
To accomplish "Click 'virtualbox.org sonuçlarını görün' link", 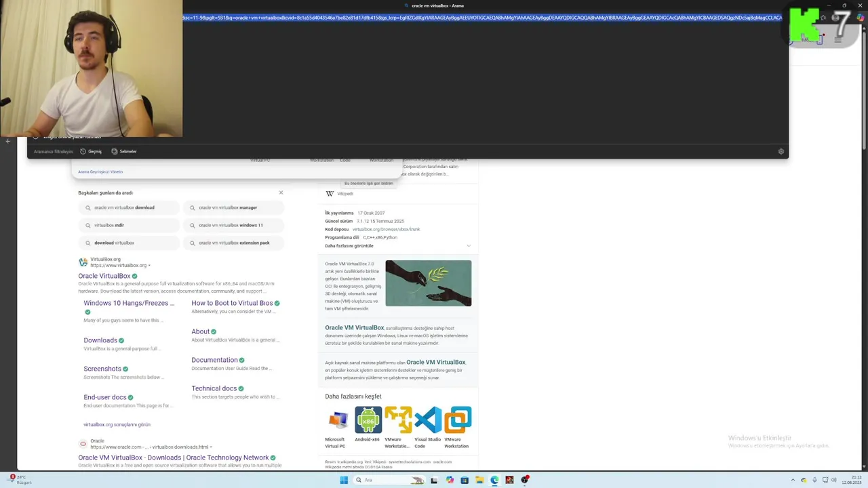I will click(x=117, y=424).
